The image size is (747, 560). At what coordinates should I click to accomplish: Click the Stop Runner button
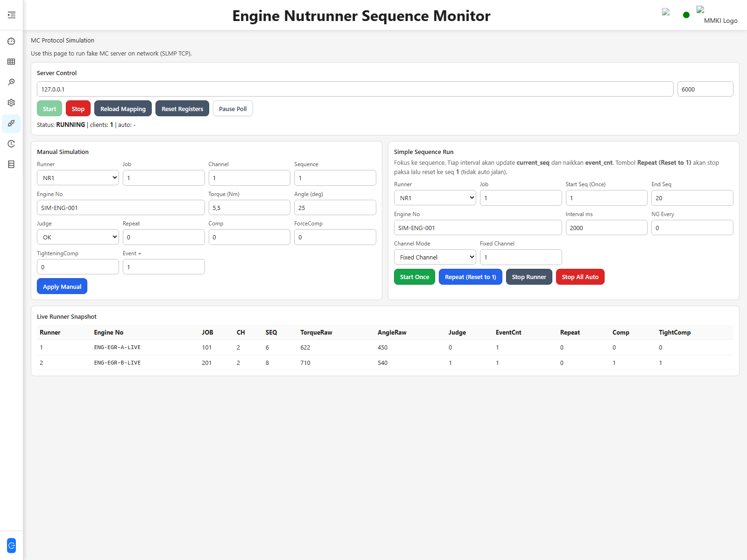coord(529,277)
